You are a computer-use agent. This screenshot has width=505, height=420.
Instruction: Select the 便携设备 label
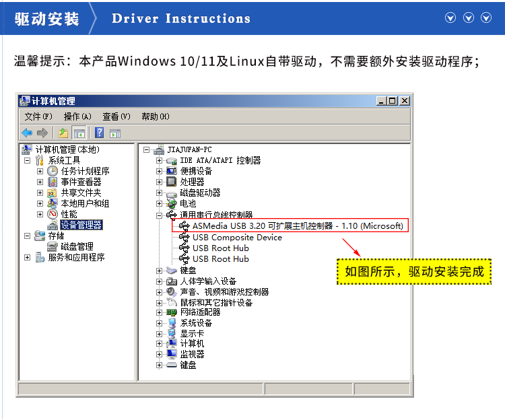click(x=196, y=171)
